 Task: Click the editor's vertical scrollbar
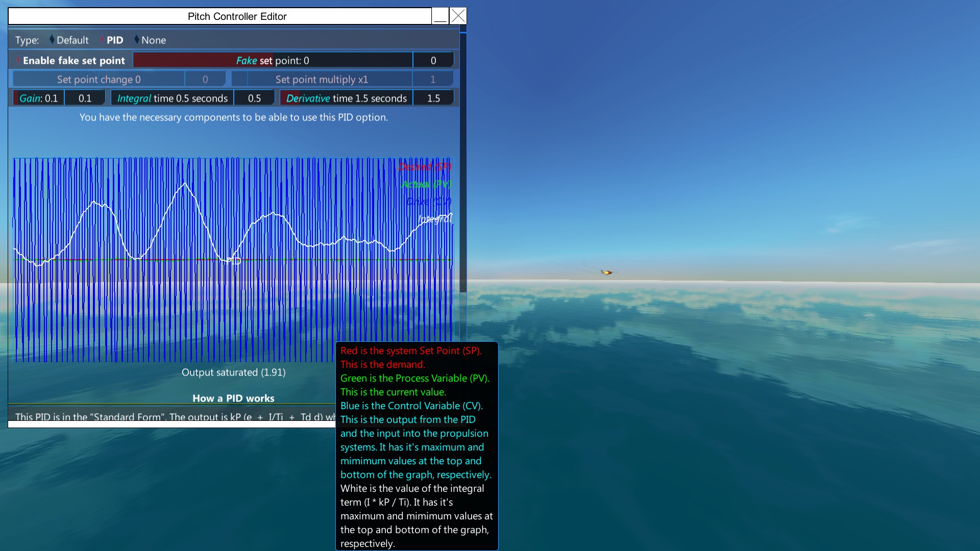point(463,163)
